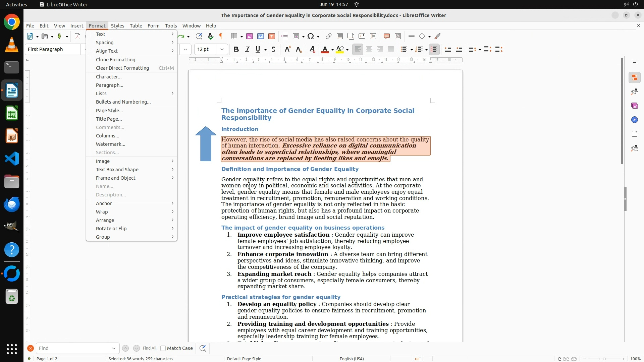This screenshot has width=644, height=362.
Task: Choose Paragraph... from Format menu
Action: pyautogui.click(x=109, y=85)
